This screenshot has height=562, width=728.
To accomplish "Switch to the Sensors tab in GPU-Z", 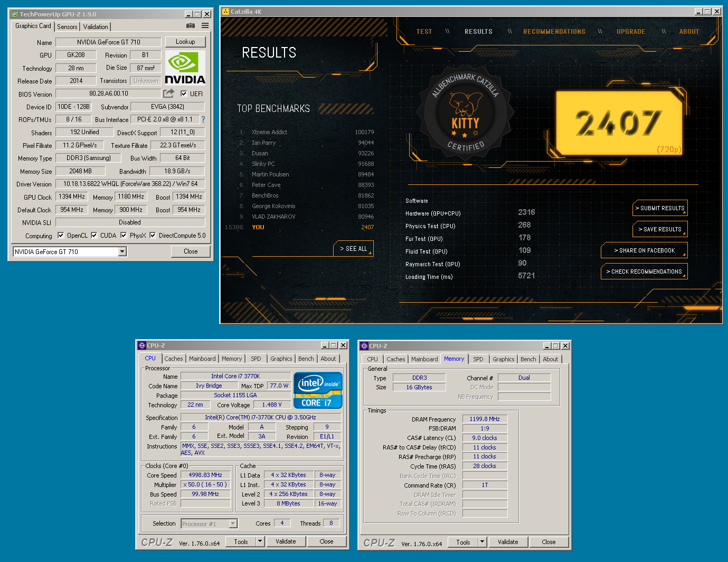I will [x=67, y=27].
